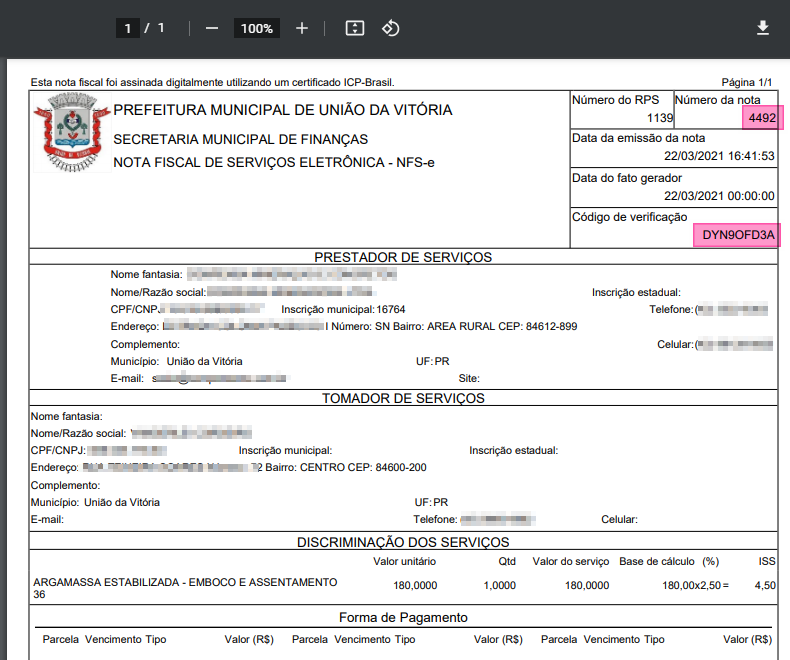Viewport: 790px width, 660px height.
Task: Click the total page count after slash
Action: pyautogui.click(x=161, y=28)
